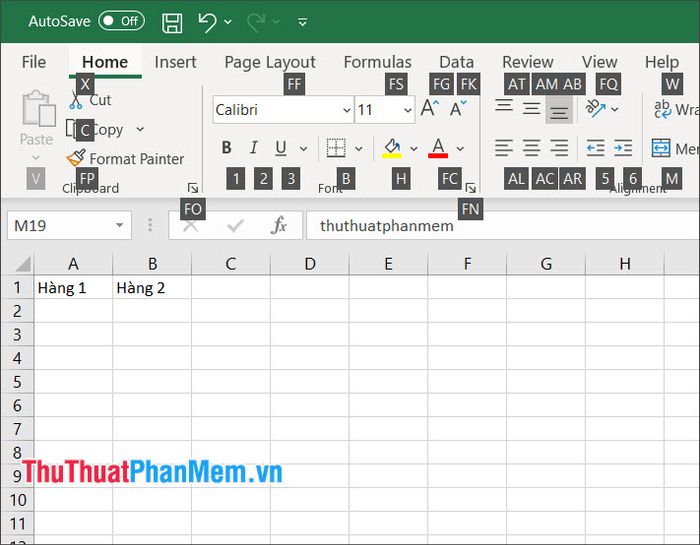Open the Help tab
The image size is (700, 545).
click(x=662, y=62)
